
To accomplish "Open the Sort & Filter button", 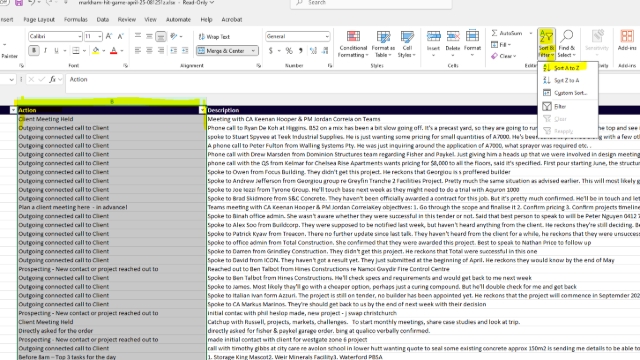I will coord(546,44).
